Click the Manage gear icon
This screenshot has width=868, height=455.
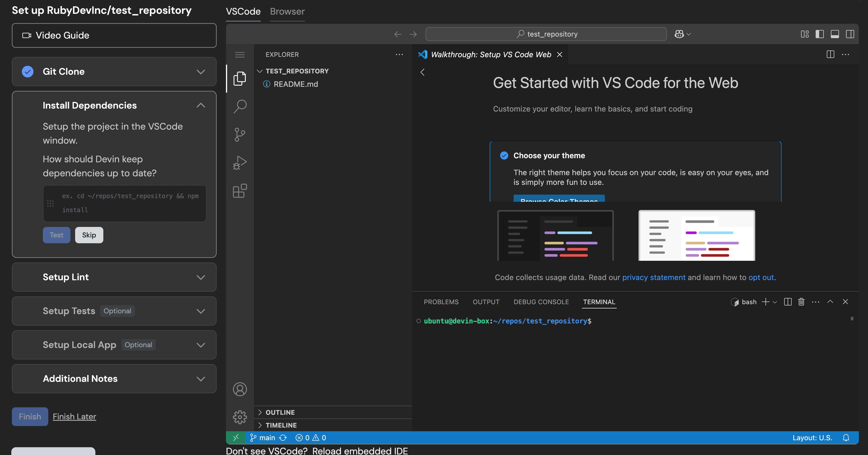pos(240,417)
